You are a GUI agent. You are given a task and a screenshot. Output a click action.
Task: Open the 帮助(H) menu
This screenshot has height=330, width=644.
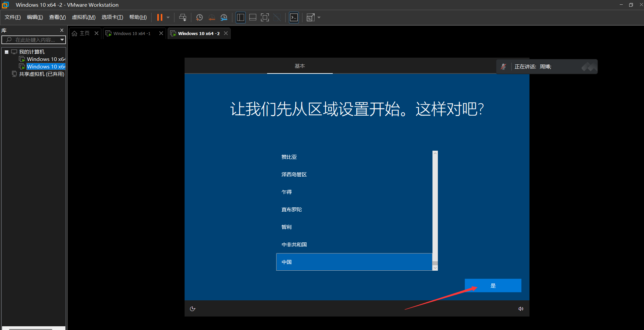[x=138, y=17]
